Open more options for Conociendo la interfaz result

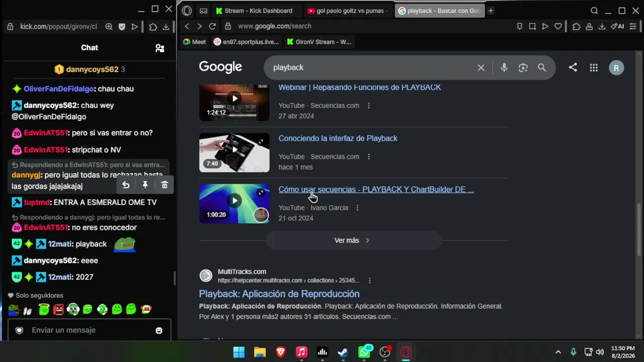click(369, 157)
